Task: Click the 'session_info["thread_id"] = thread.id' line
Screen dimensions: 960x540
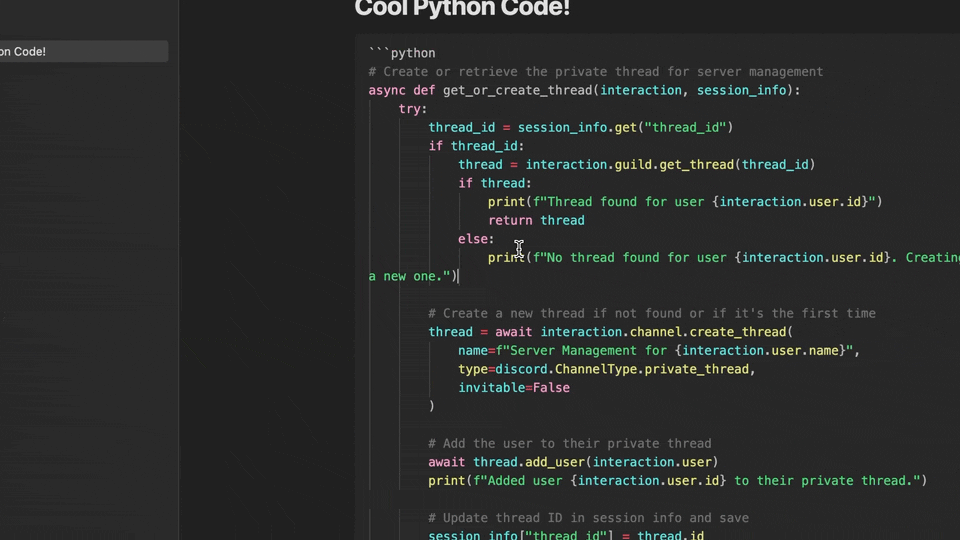Action: click(566, 535)
